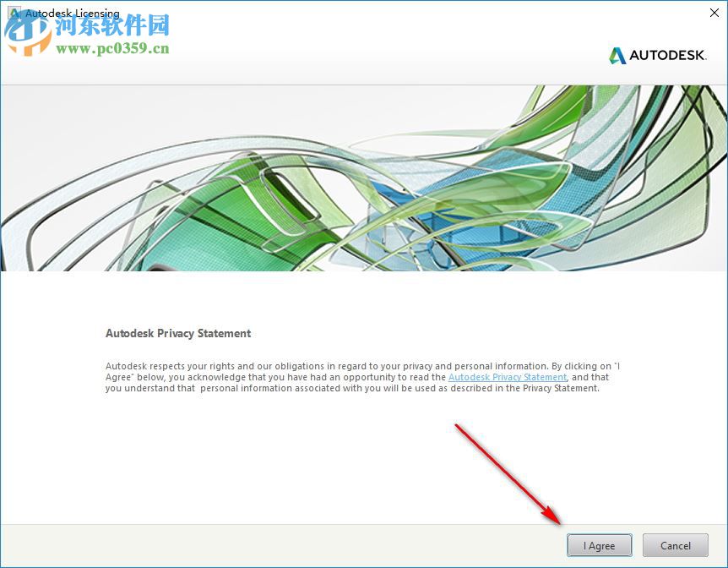The width and height of the screenshot is (728, 568).
Task: Click the empty gray footer bar
Action: tap(279, 545)
